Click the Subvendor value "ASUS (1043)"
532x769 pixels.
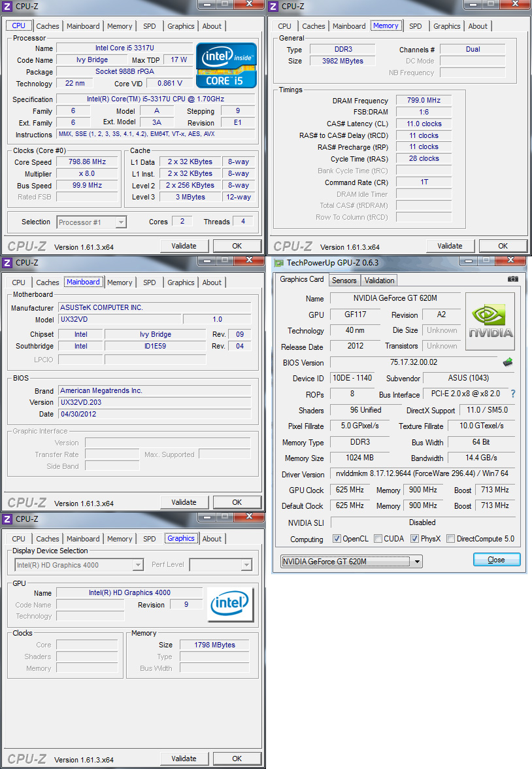click(x=469, y=378)
